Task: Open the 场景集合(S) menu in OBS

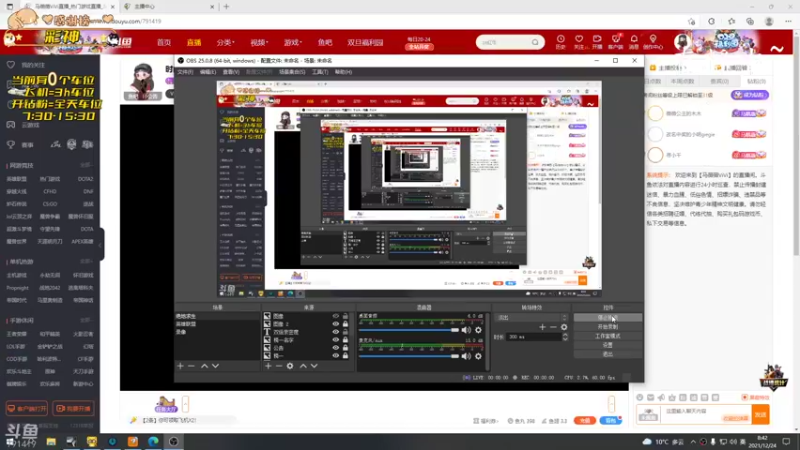Action: 292,72
